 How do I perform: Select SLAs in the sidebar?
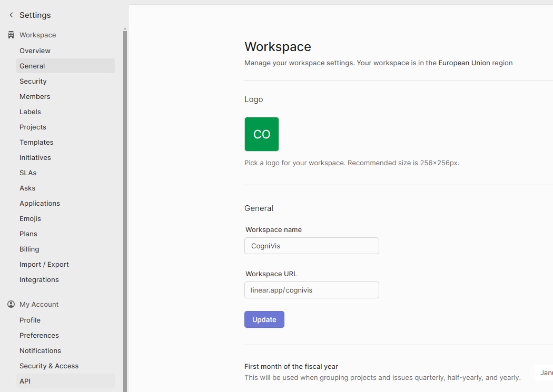(x=28, y=173)
